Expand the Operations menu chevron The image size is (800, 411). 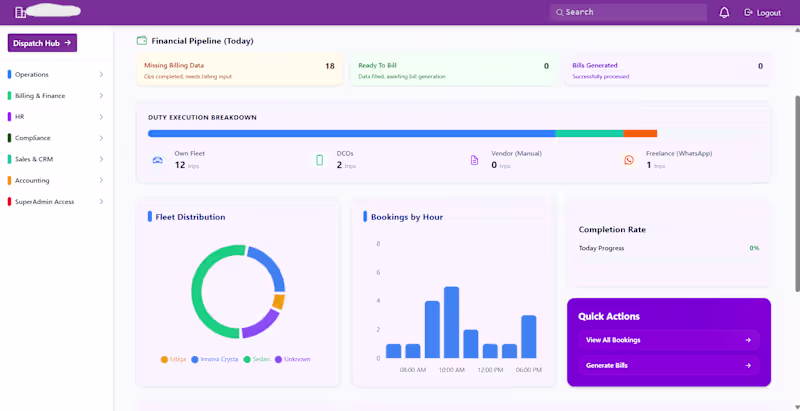(101, 74)
